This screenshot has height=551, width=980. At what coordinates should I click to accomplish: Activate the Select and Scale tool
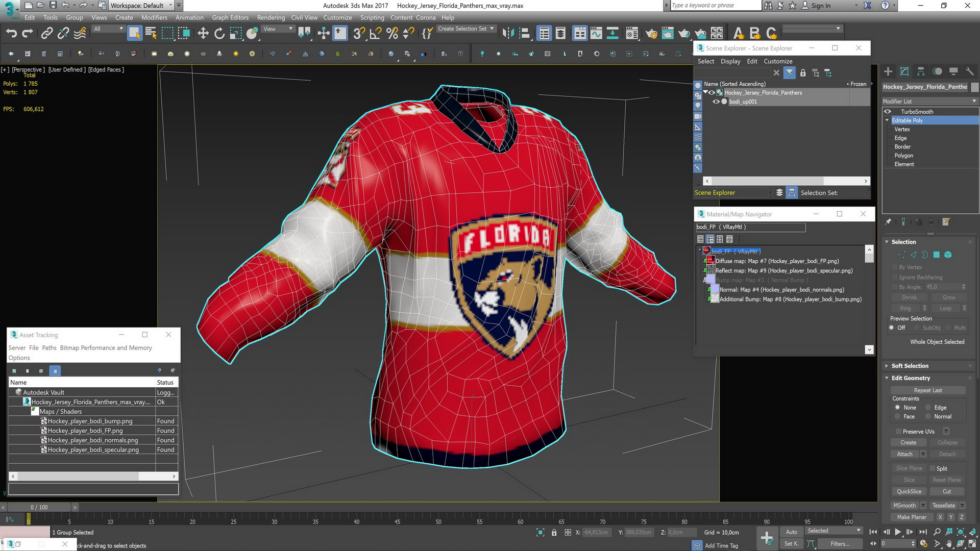[x=236, y=34]
